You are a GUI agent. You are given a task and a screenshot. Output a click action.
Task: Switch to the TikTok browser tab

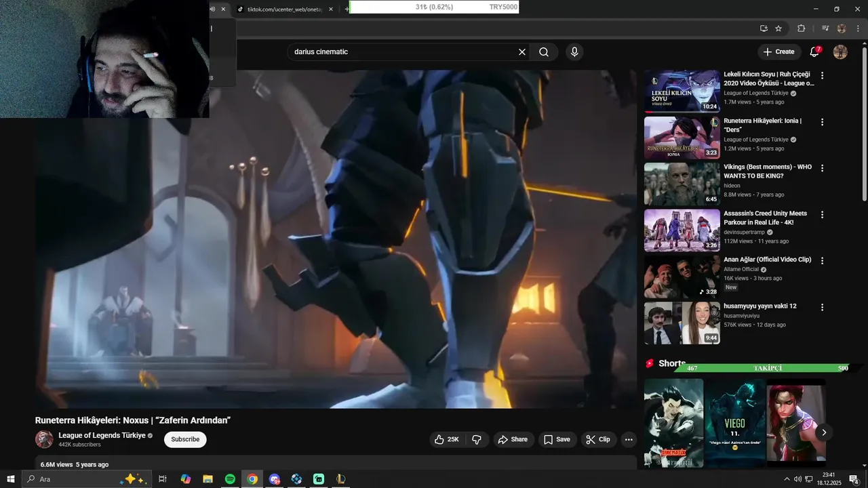pos(284,9)
